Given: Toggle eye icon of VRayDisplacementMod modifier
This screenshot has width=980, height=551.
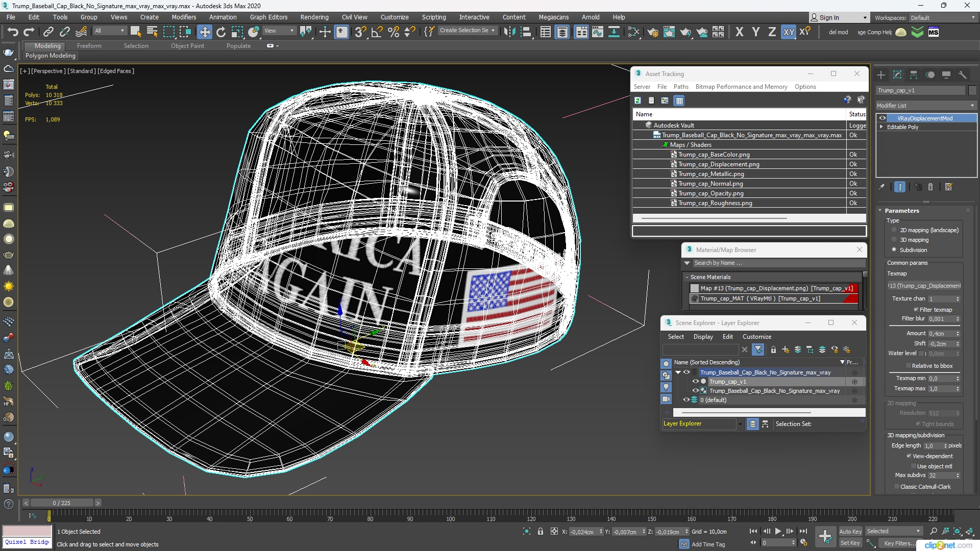Looking at the screenshot, I should point(882,118).
